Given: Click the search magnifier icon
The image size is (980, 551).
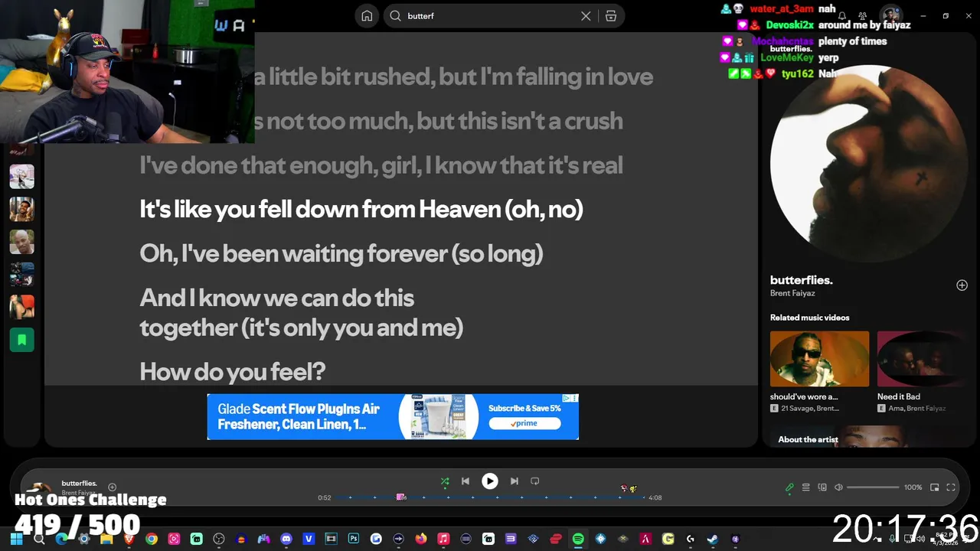Looking at the screenshot, I should coord(395,16).
